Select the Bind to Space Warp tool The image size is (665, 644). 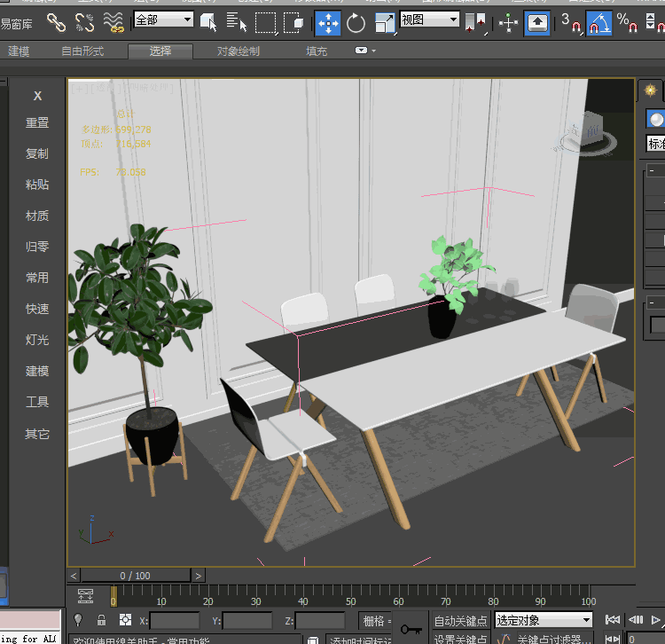[x=113, y=22]
